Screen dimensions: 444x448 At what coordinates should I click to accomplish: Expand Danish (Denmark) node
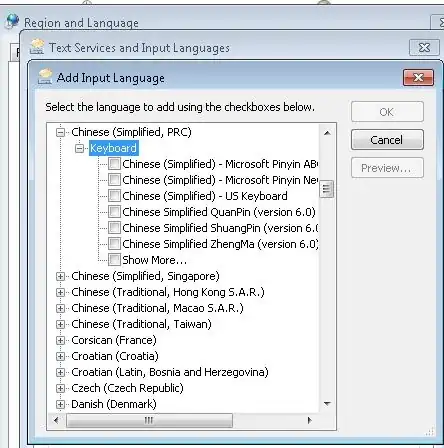click(x=60, y=404)
